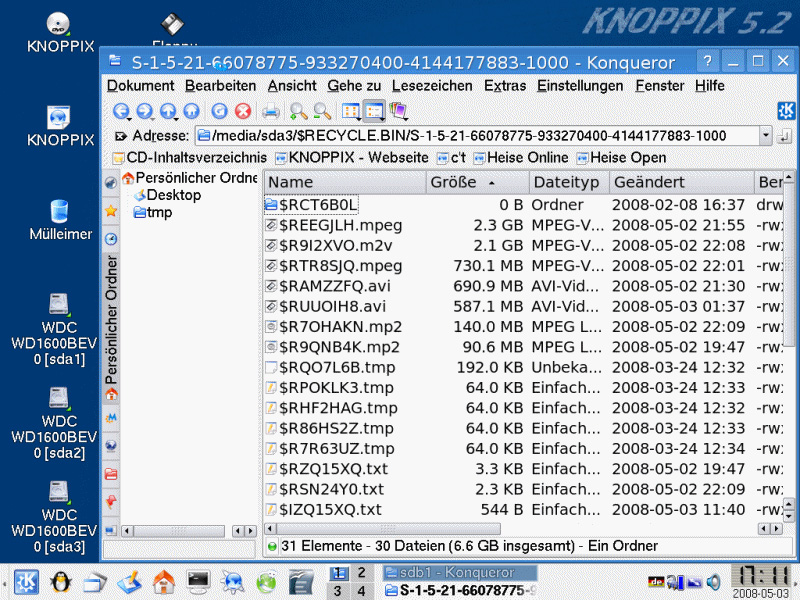The image size is (800, 600).
Task: Click the Print icon in the toolbar
Action: click(271, 111)
